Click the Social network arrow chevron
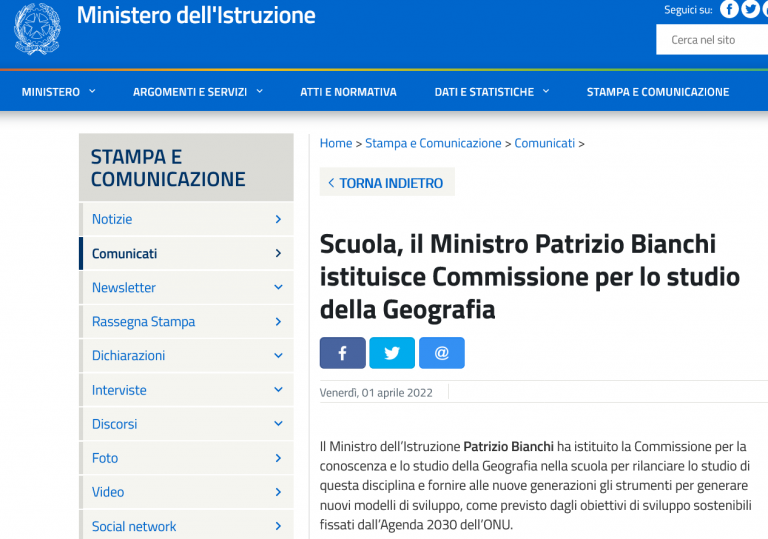768x539 pixels. pos(278,526)
